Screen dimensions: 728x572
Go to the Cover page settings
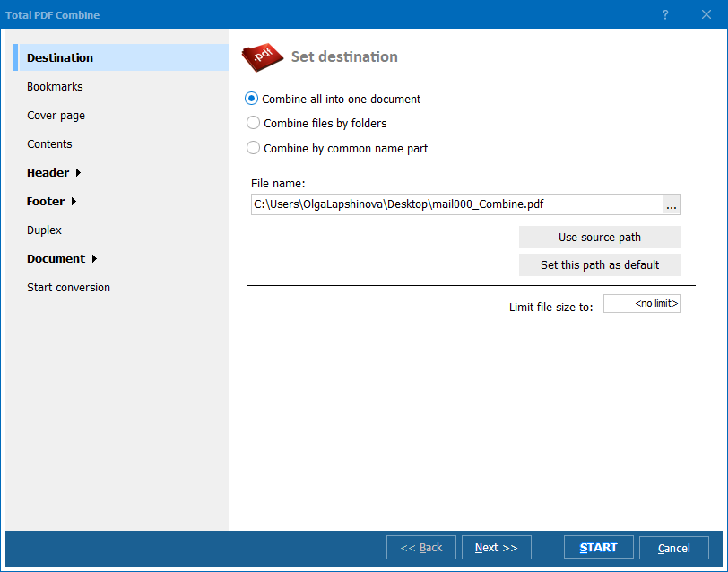click(56, 116)
